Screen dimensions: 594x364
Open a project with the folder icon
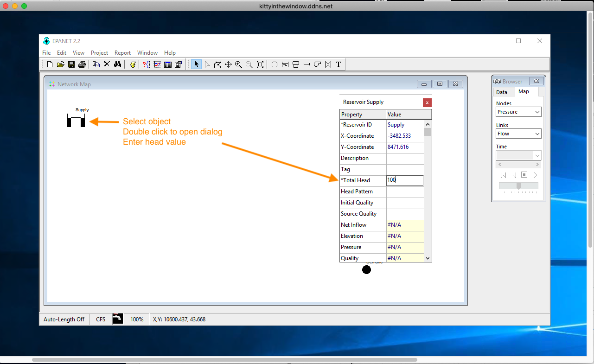[60, 64]
